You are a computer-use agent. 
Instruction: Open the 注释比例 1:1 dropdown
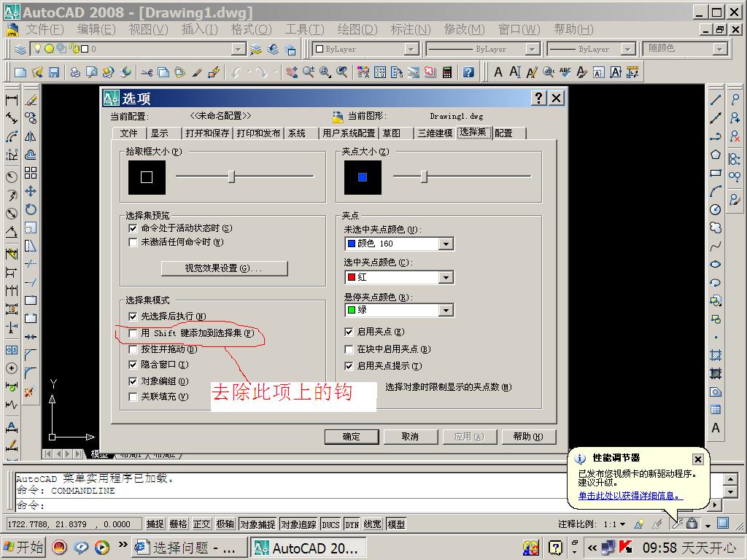tap(622, 524)
